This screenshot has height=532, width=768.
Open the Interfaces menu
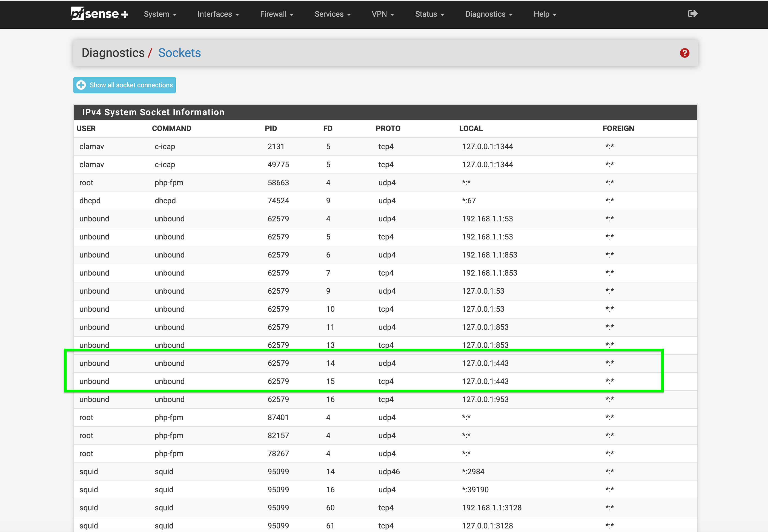[x=218, y=14]
